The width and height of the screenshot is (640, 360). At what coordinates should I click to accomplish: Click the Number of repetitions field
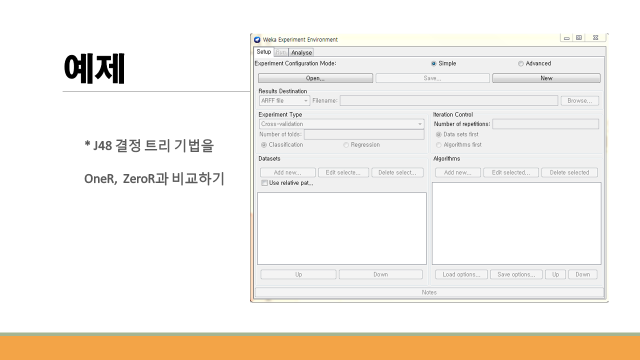coord(545,124)
